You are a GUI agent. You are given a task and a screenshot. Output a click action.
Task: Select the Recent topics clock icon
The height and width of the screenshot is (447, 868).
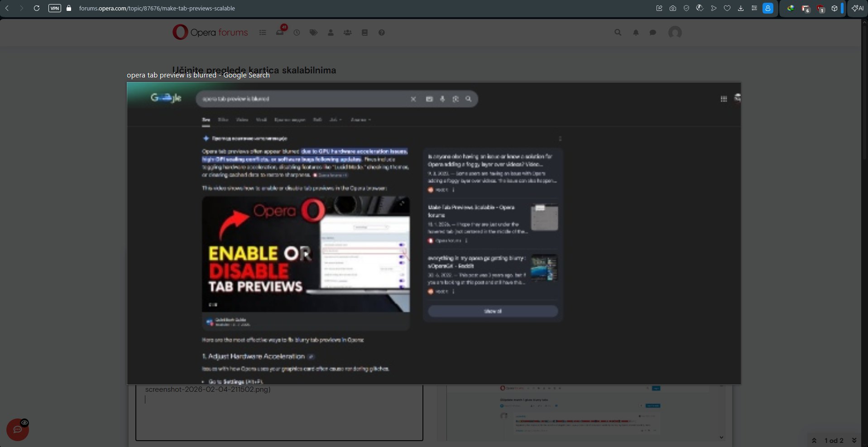coord(297,32)
